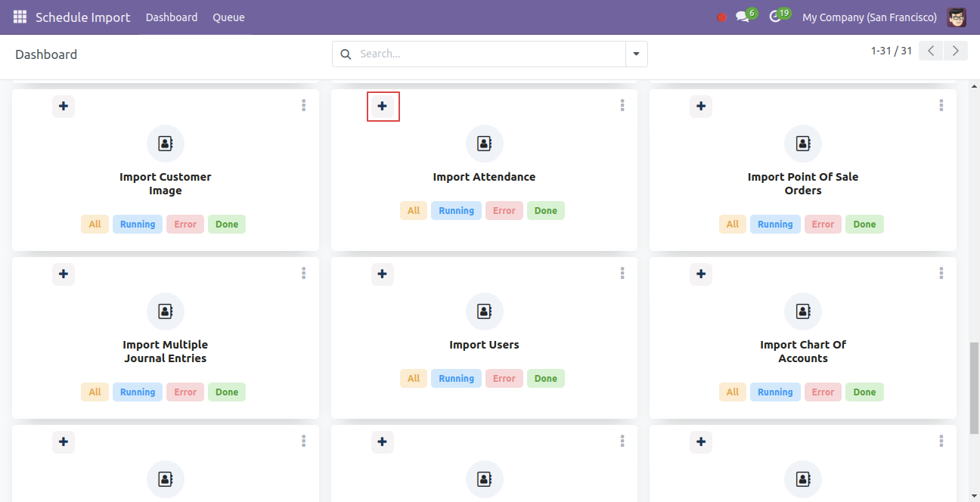Open kebab menu on Import Multiple Journal Entries card
Viewport: 980px width, 502px height.
point(303,274)
